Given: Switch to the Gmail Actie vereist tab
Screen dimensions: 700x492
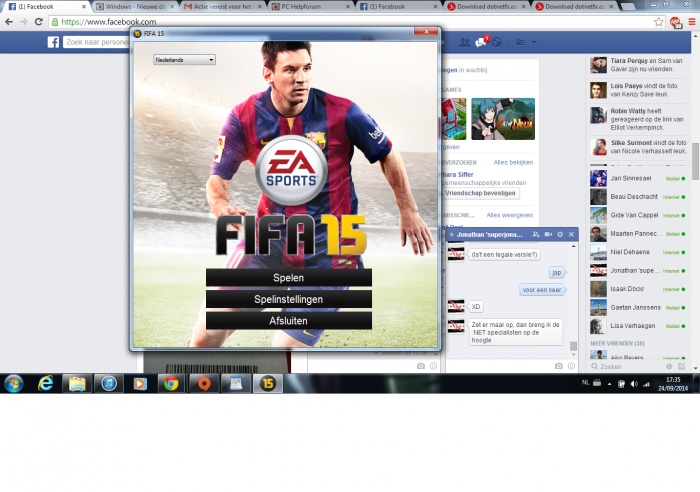Looking at the screenshot, I should pyautogui.click(x=222, y=7).
